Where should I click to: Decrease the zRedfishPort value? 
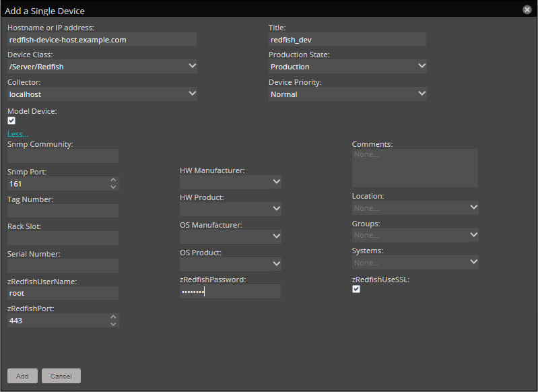pos(113,324)
